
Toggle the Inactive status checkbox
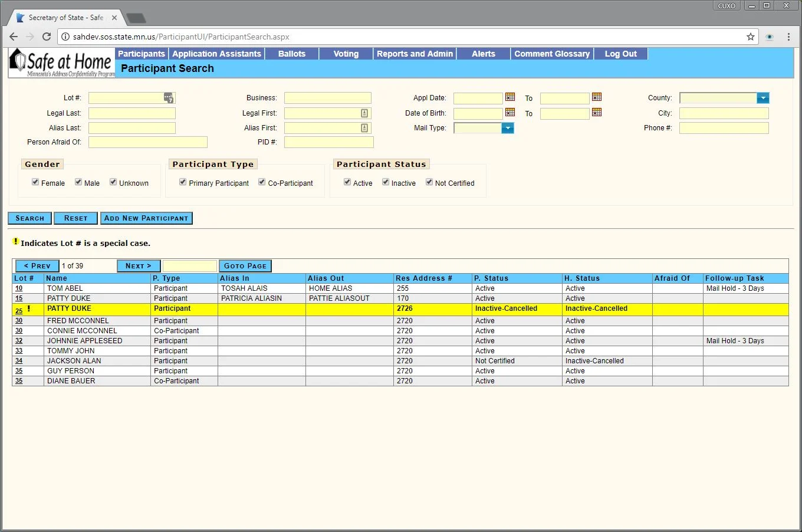(386, 182)
